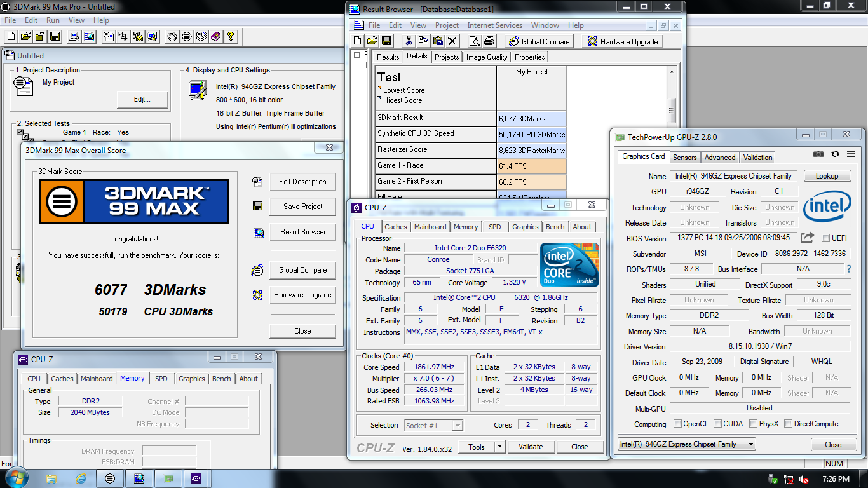Click Device ID field in GPU-Z
The width and height of the screenshot is (868, 488).
click(810, 254)
